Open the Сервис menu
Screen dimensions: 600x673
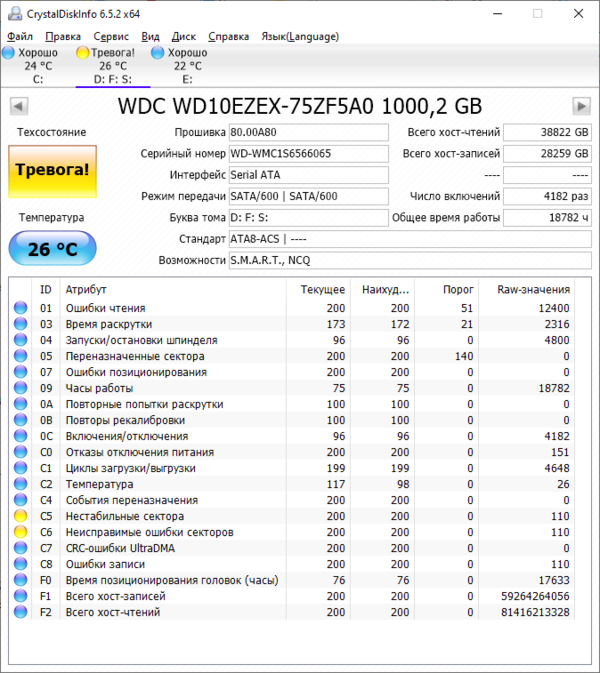pyautogui.click(x=111, y=37)
